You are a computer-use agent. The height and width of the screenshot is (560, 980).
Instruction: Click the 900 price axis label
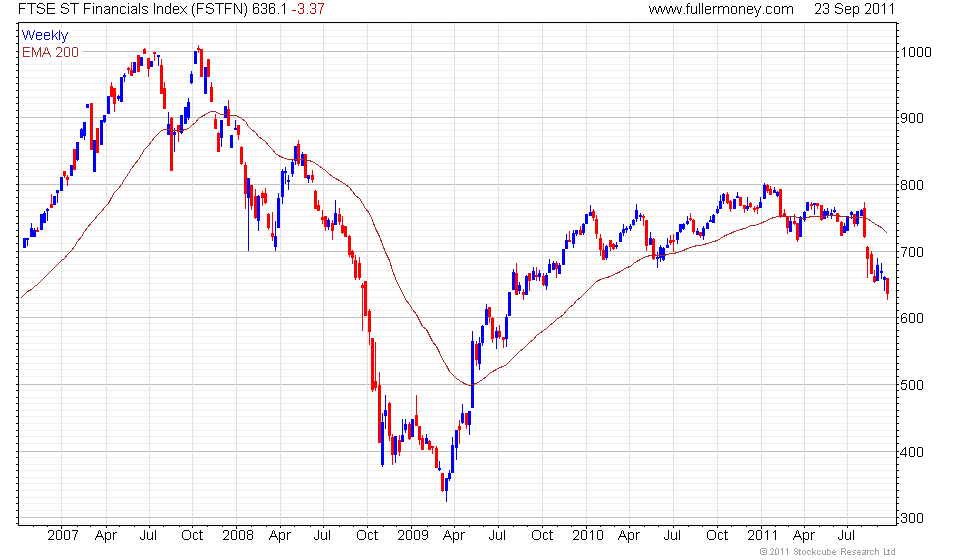tap(912, 118)
